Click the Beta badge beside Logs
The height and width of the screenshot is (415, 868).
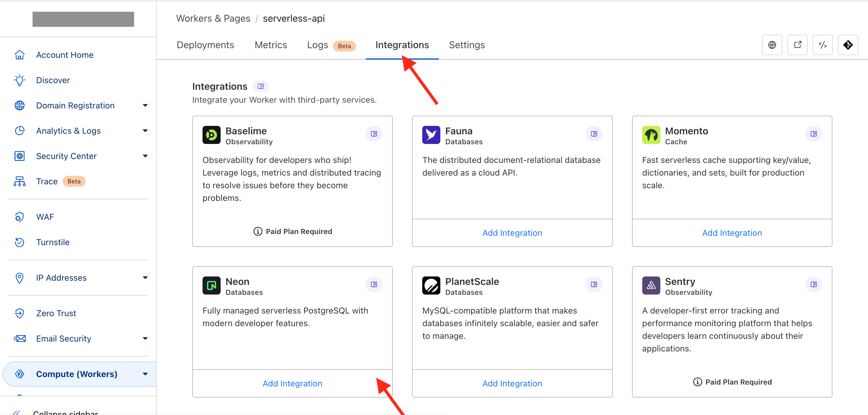coord(344,46)
